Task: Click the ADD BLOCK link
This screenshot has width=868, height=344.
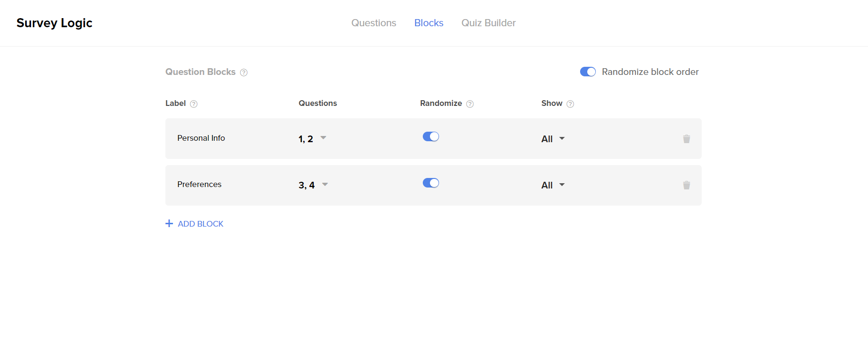Action: tap(200, 223)
